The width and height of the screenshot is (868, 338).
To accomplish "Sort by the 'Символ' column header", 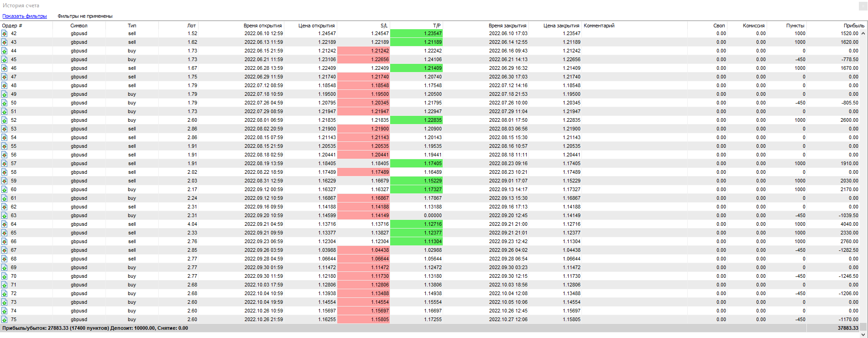I will tap(78, 26).
